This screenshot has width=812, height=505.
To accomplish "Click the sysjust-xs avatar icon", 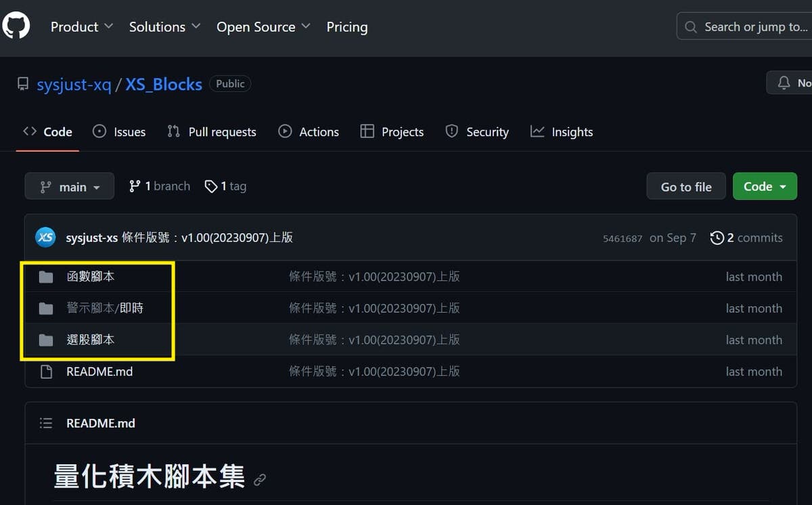I will (x=45, y=238).
